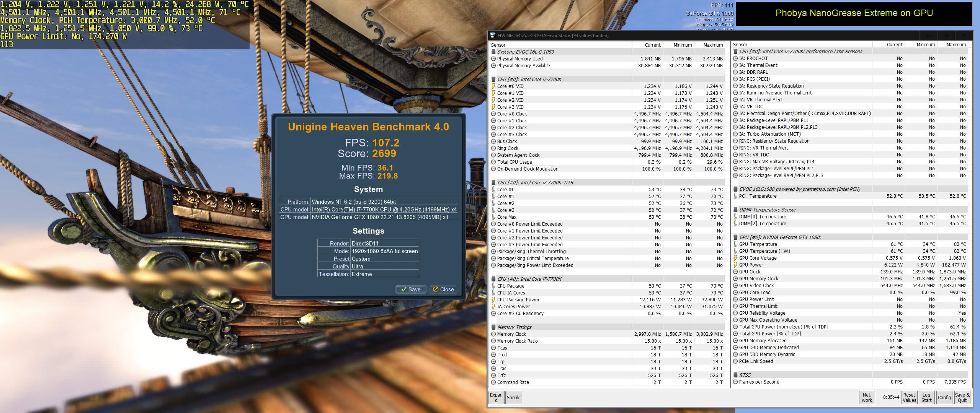This screenshot has height=413, width=980.
Task: Open the Config settings button
Action: 944,398
